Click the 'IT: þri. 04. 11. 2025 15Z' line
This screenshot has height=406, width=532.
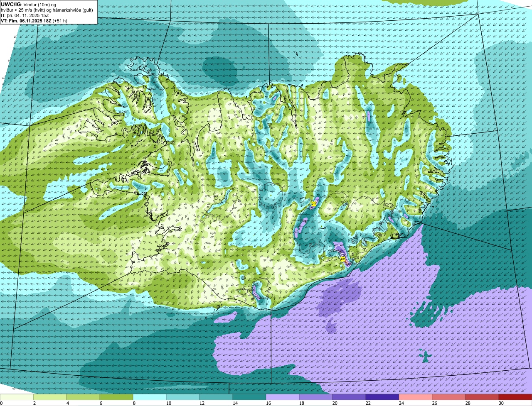pyautogui.click(x=25, y=15)
